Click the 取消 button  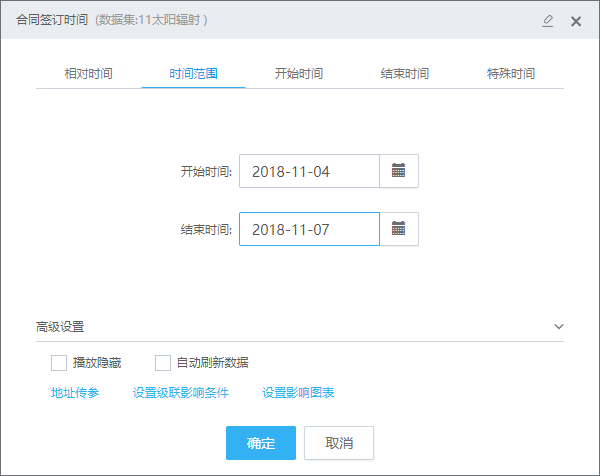pyautogui.click(x=338, y=443)
